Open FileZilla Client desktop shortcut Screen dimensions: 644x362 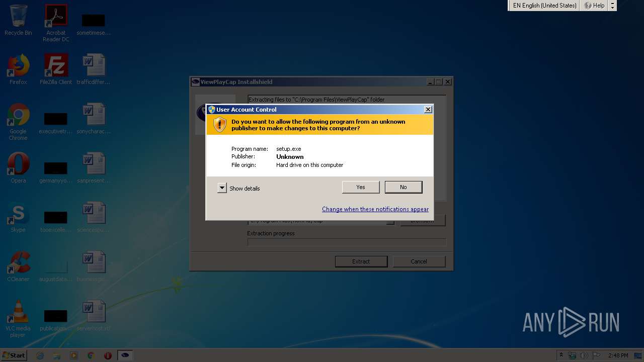[x=56, y=69]
